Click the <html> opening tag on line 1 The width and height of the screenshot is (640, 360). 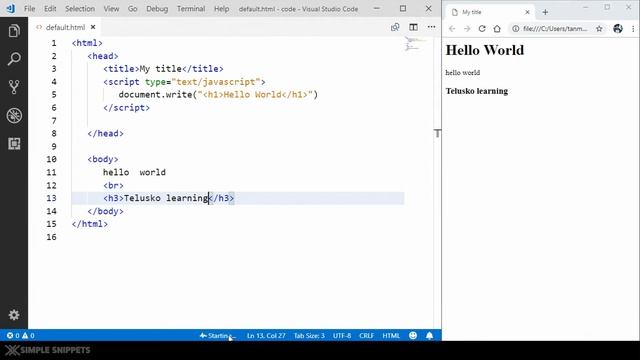87,43
